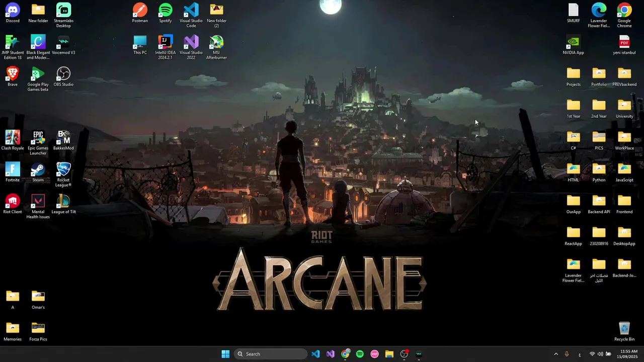The width and height of the screenshot is (644, 362).
Task: Select the JavaScript folder
Action: click(624, 172)
